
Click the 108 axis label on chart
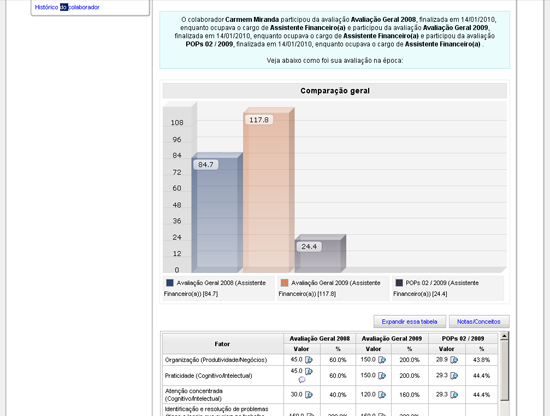(x=177, y=123)
